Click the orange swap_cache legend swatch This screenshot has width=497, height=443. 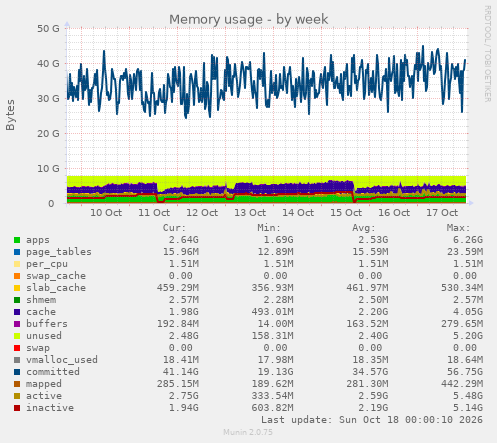17,276
